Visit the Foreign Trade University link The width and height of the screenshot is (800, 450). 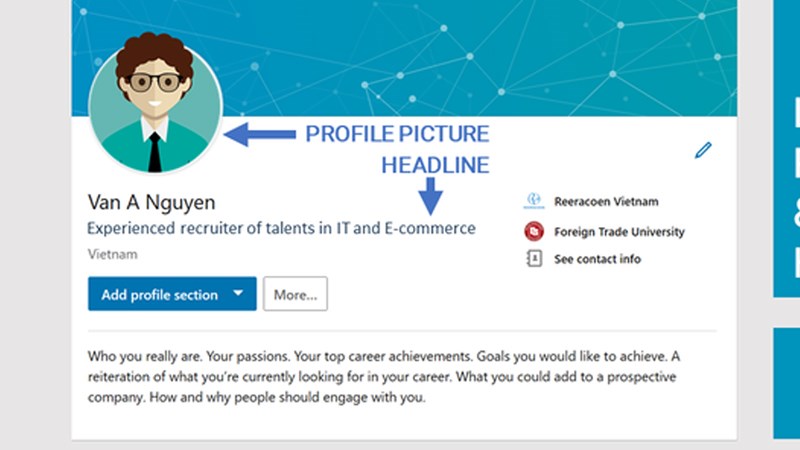(619, 232)
